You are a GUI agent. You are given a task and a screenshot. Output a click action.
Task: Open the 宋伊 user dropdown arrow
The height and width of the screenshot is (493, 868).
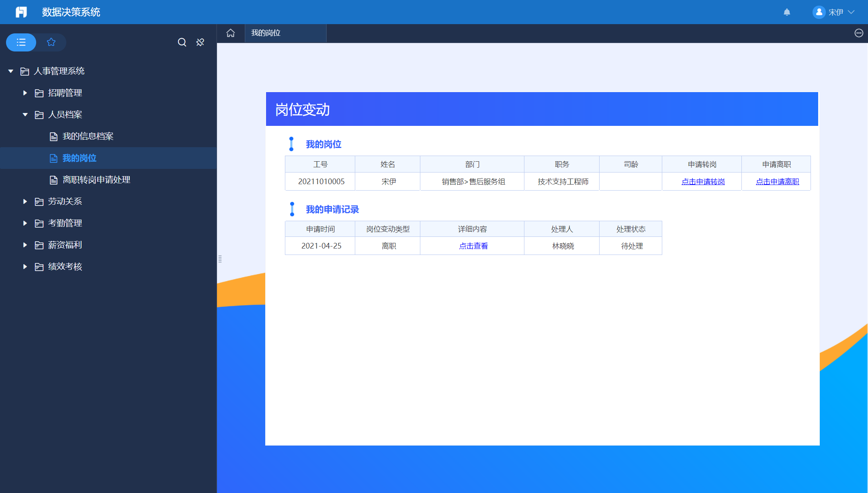click(x=851, y=12)
